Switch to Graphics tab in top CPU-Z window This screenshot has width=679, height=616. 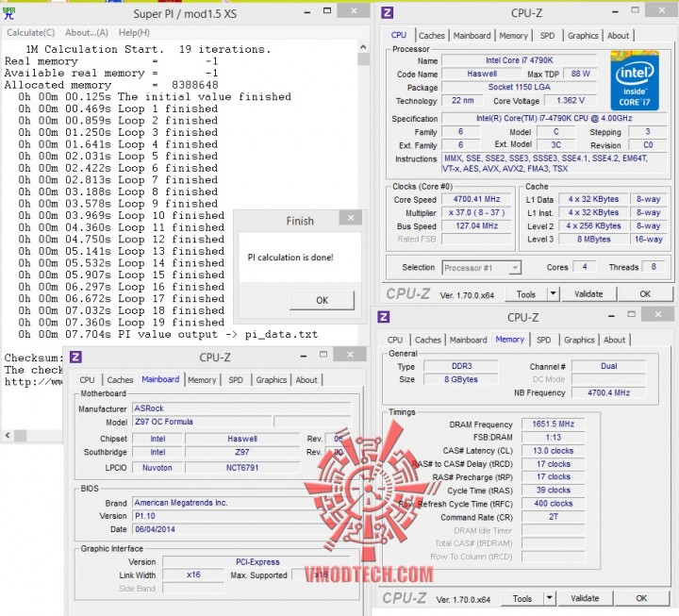point(583,36)
